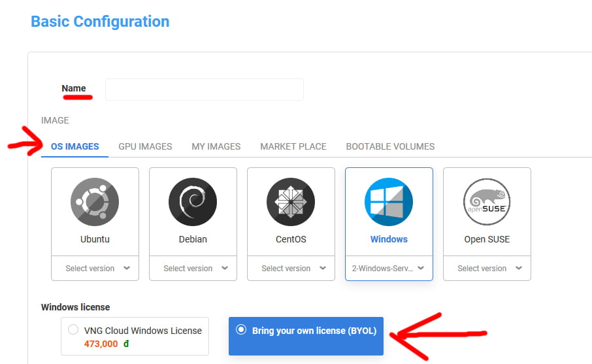Click the Windows logo icon
This screenshot has width=592, height=364.
(389, 202)
